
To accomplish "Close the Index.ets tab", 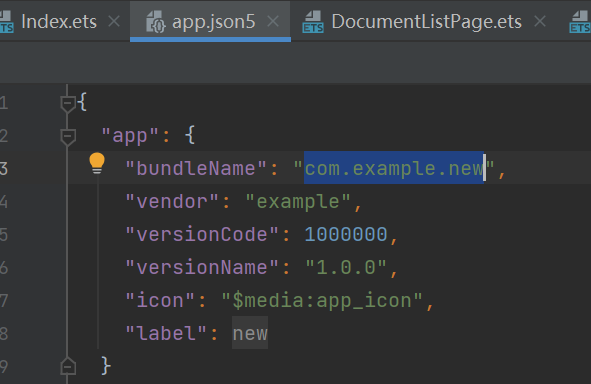I will click(x=114, y=21).
